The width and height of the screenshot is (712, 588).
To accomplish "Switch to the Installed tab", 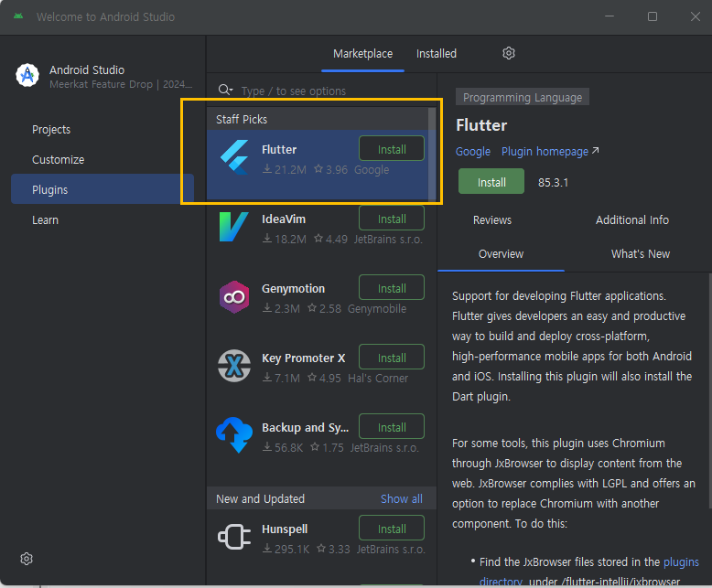I will click(437, 54).
